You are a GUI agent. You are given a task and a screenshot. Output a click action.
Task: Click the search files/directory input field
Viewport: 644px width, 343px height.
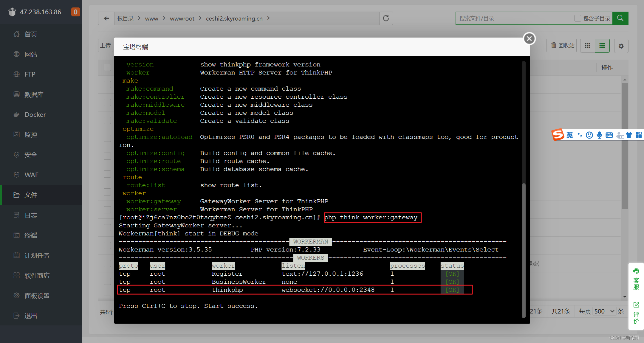click(511, 18)
